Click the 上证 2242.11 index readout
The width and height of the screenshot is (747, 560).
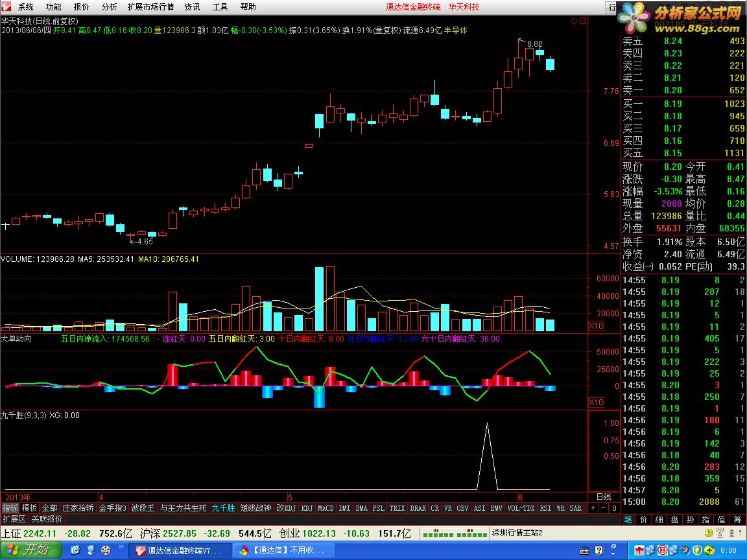coord(29,533)
